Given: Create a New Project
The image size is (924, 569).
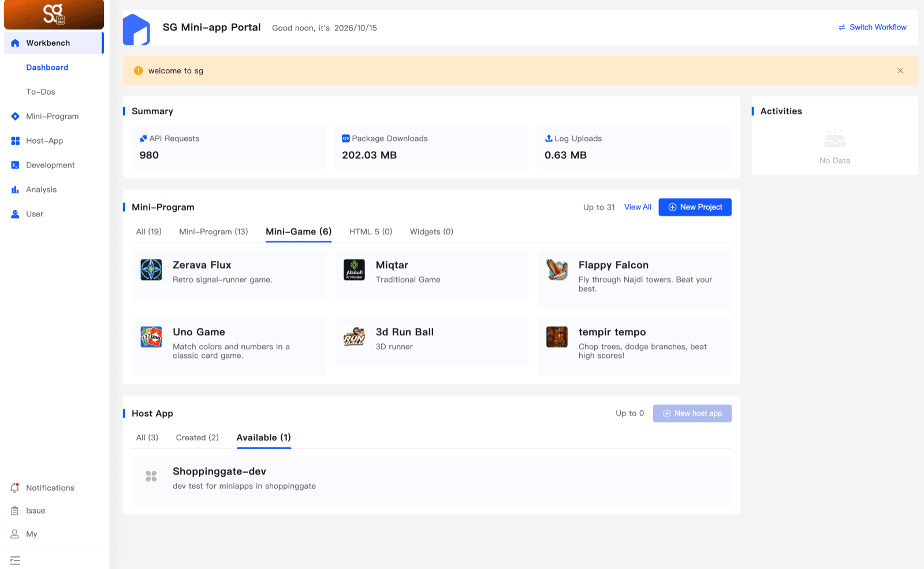Looking at the screenshot, I should [x=695, y=207].
